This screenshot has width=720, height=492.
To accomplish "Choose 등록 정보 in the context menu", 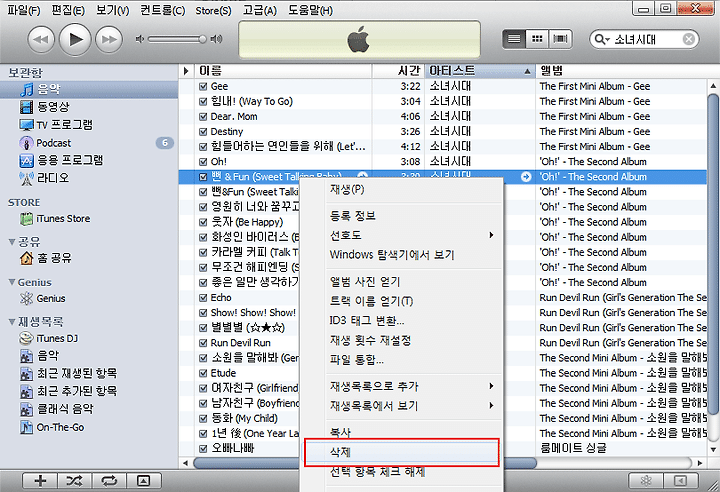I will click(x=402, y=215).
